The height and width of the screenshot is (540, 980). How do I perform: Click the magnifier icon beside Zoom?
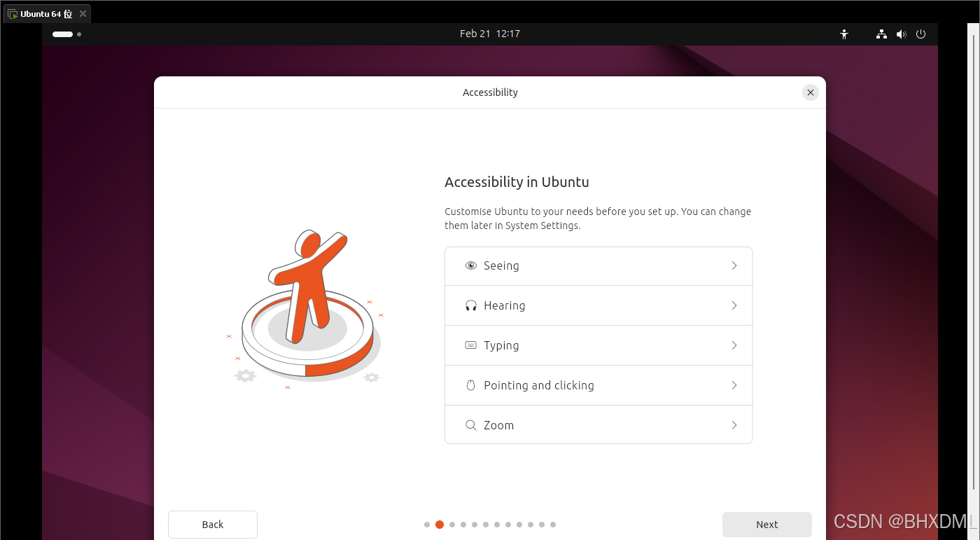click(x=471, y=425)
